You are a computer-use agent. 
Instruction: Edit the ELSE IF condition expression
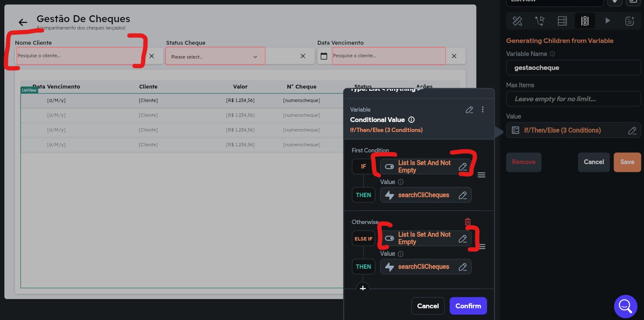point(463,238)
